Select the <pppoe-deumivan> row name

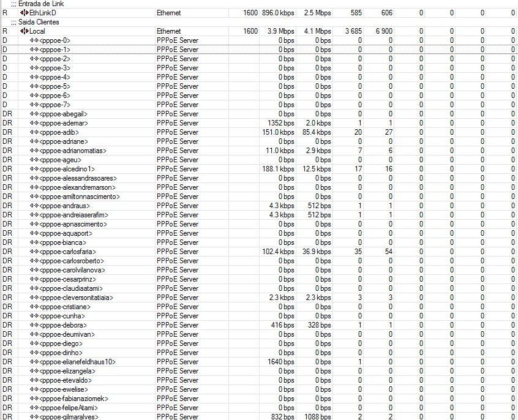[x=67, y=334]
